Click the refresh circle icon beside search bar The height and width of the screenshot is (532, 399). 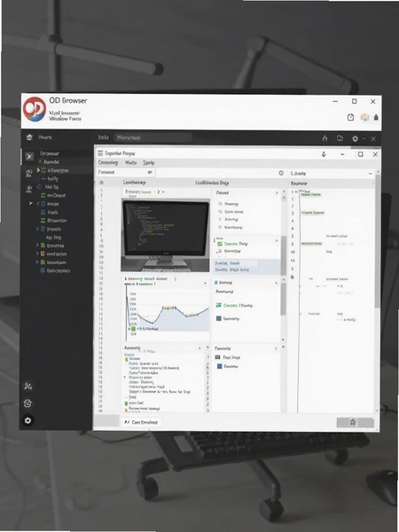click(x=281, y=173)
